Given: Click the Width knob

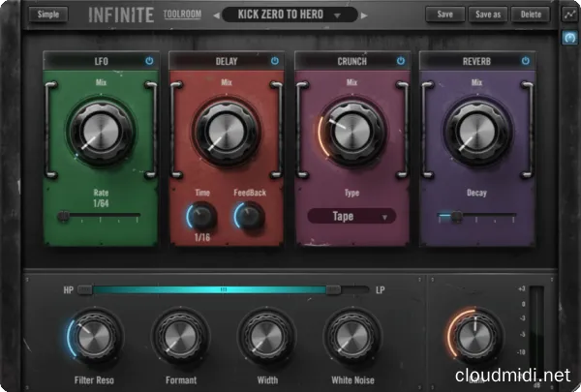Looking at the screenshot, I should [x=267, y=337].
